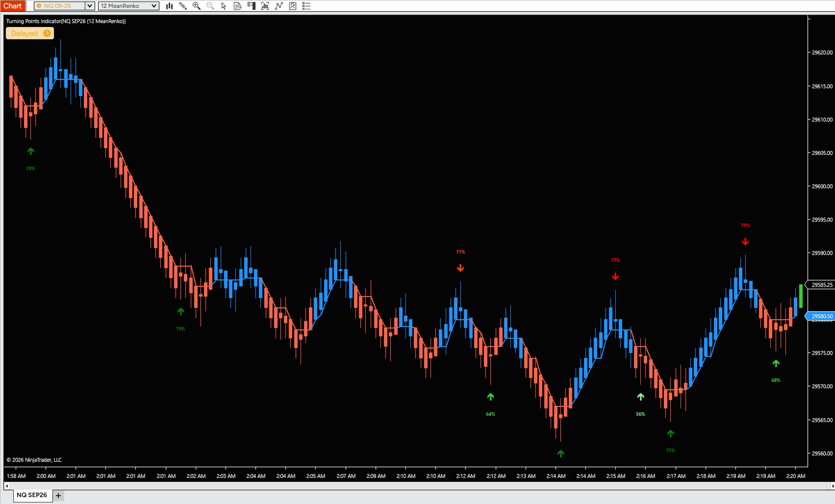Open the NQ 09-26 instrument dropdown
Screen dimensions: 835x504
(90, 6)
